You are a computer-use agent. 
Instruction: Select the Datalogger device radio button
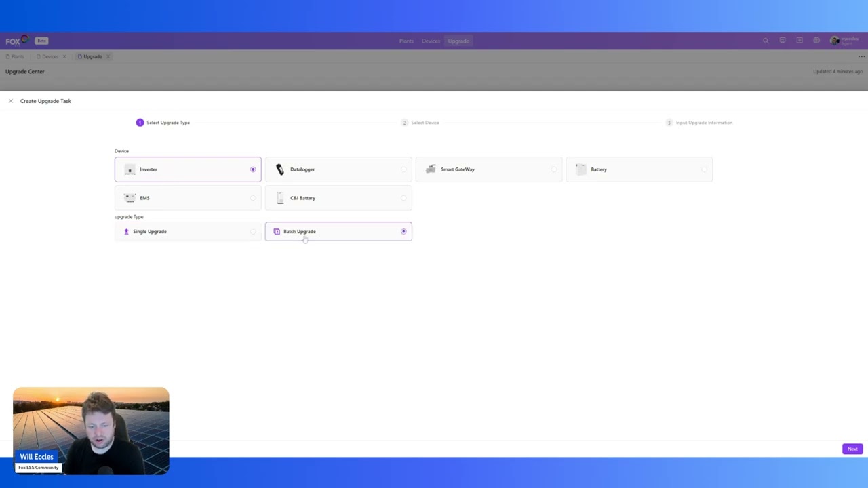403,169
